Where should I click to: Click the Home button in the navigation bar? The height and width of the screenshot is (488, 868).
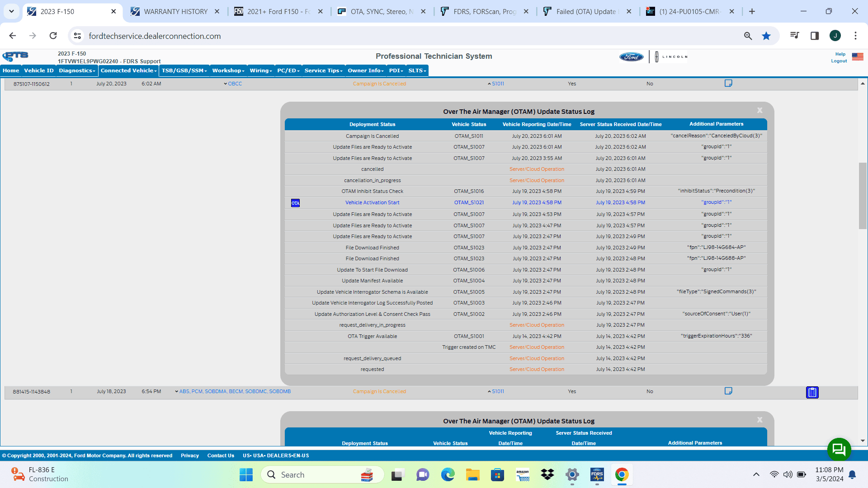point(11,70)
